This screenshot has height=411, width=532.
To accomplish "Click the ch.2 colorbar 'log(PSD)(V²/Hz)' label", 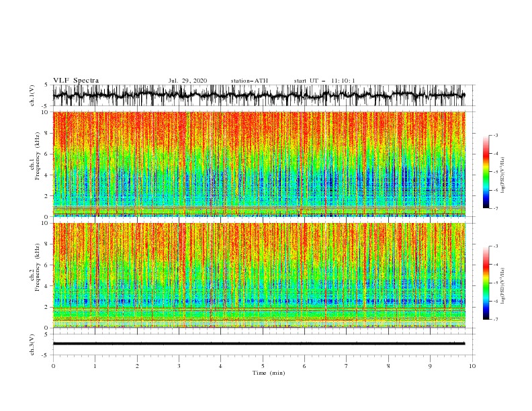I will coord(502,286).
